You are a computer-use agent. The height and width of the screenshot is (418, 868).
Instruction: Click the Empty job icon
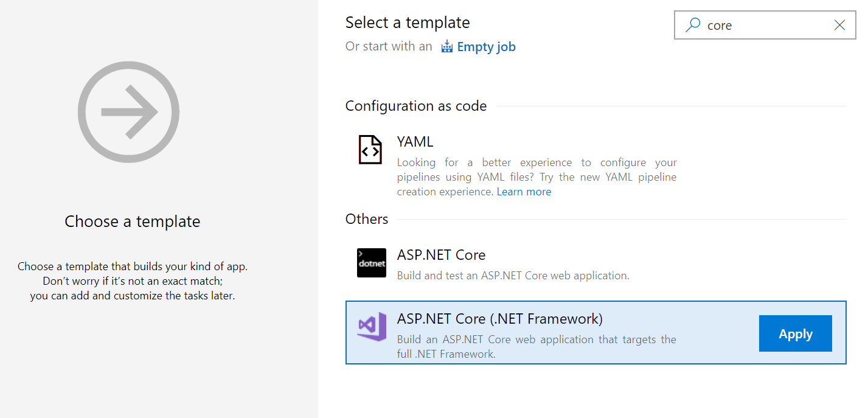coord(447,46)
